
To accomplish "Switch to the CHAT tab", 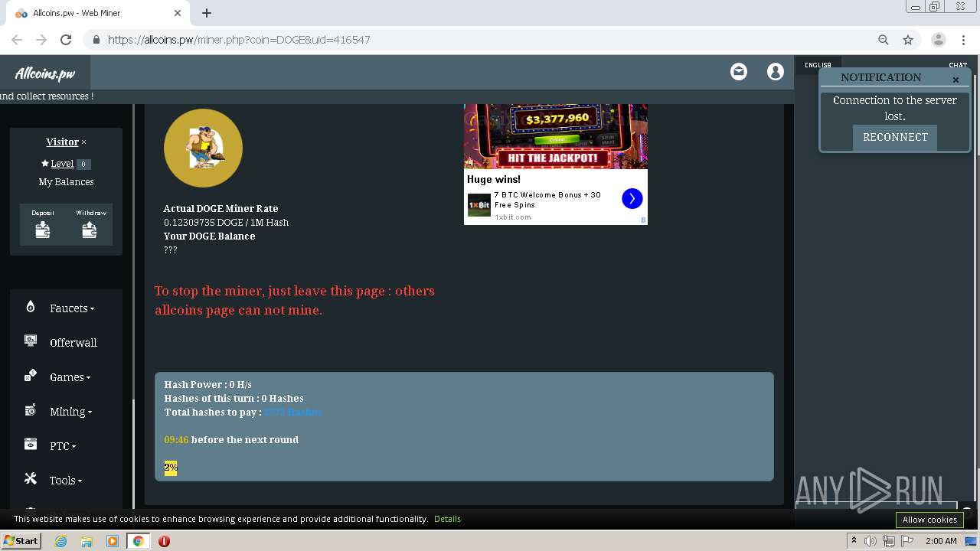I will [x=958, y=65].
